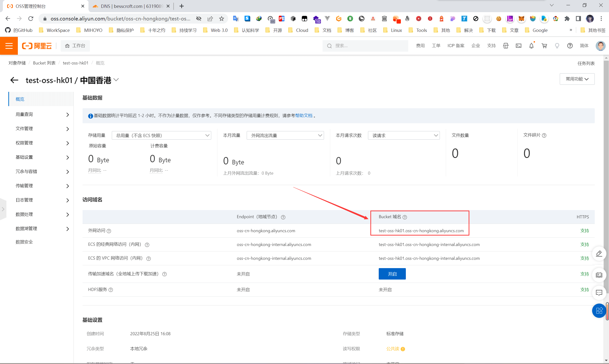This screenshot has height=364, width=609.
Task: Click the floating documentation book icon
Action: (599, 275)
